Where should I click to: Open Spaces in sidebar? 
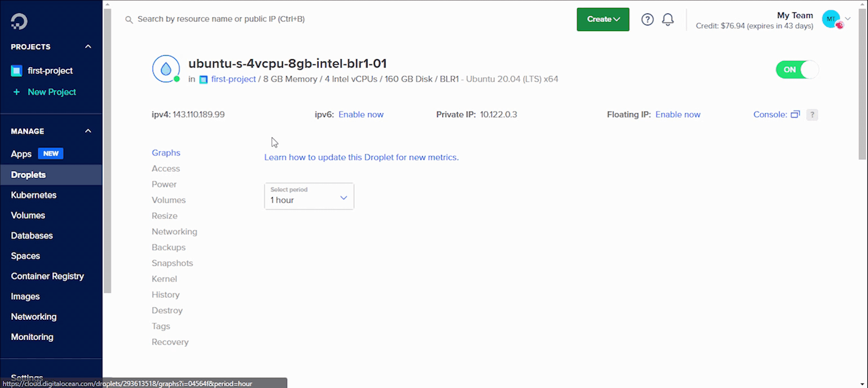pos(25,256)
